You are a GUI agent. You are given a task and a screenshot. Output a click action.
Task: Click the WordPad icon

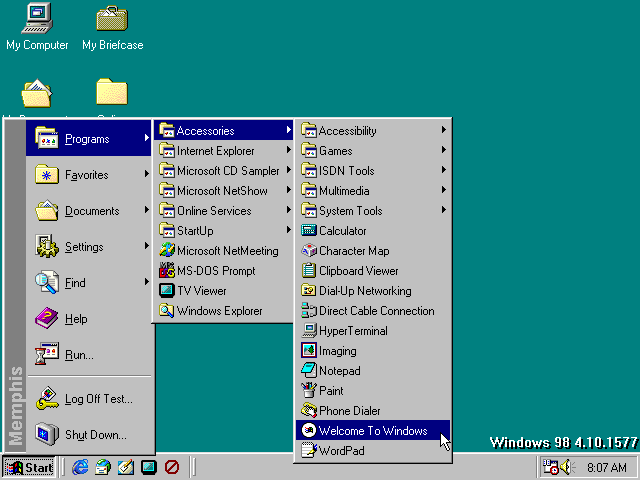(x=309, y=451)
